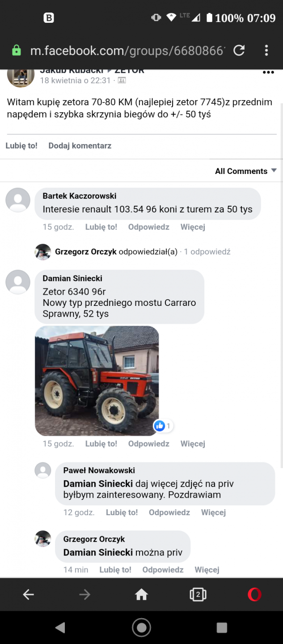Open Więcej options under Bartek Kaczorowski's comment
Screen dimensions: 283x644
193,227
